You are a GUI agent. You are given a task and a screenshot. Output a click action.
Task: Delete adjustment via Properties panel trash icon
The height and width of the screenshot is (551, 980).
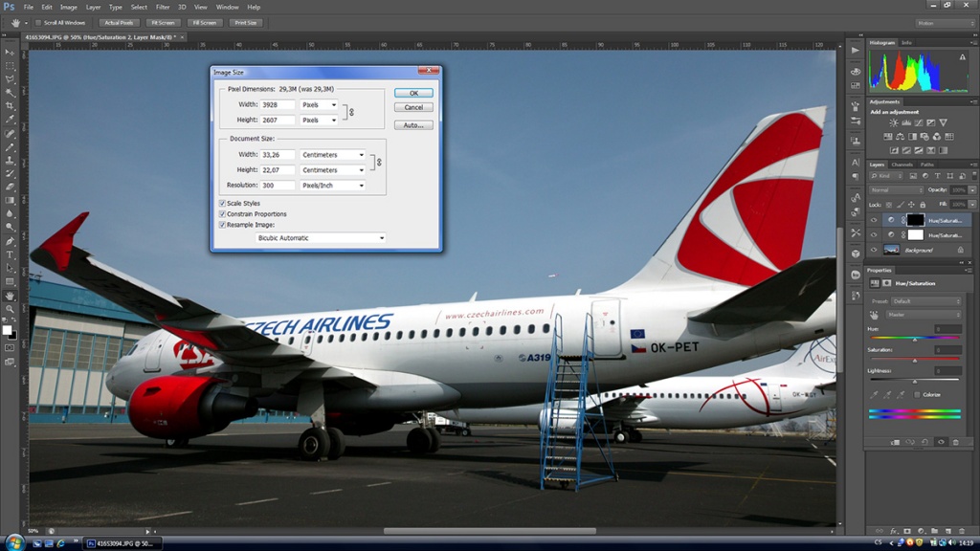pos(956,442)
